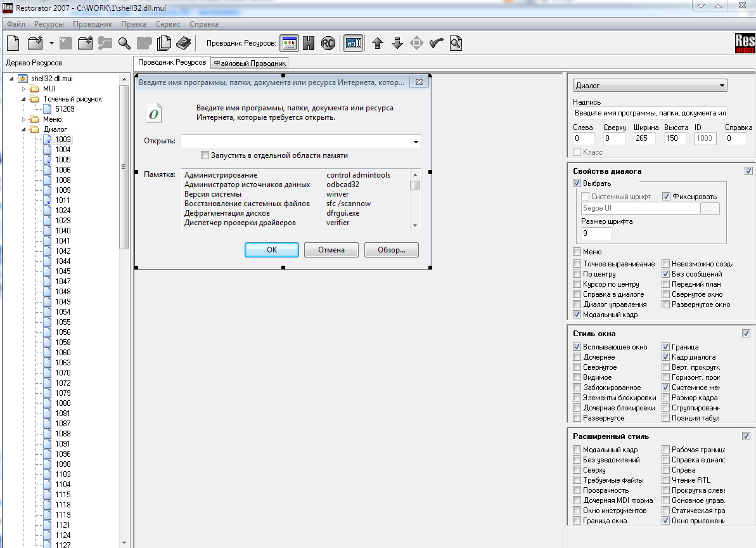The height and width of the screenshot is (548, 756).
Task: Click the Help book toolbar icon
Action: 184,43
